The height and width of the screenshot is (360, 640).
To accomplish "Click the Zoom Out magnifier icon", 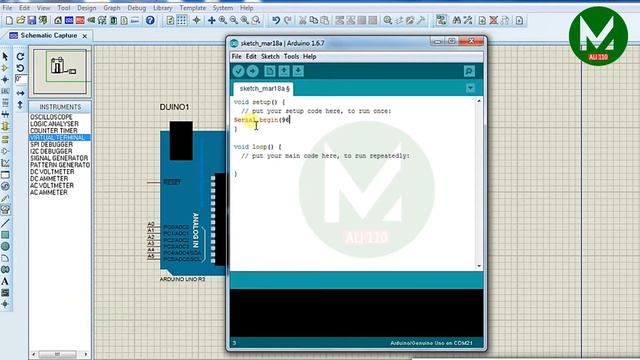I will (x=233, y=20).
